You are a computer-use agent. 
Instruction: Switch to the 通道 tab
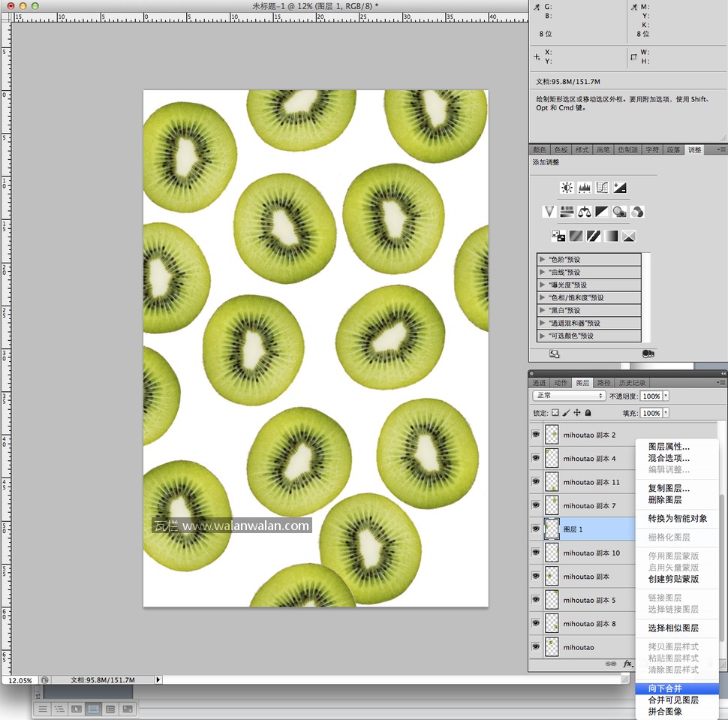[539, 383]
